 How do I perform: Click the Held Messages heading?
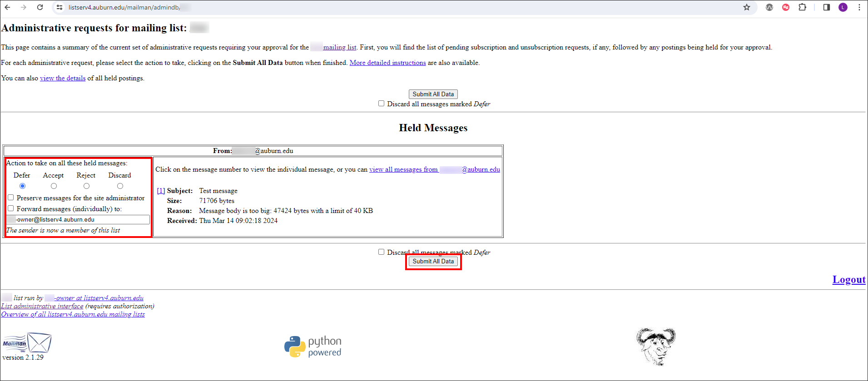pyautogui.click(x=433, y=128)
